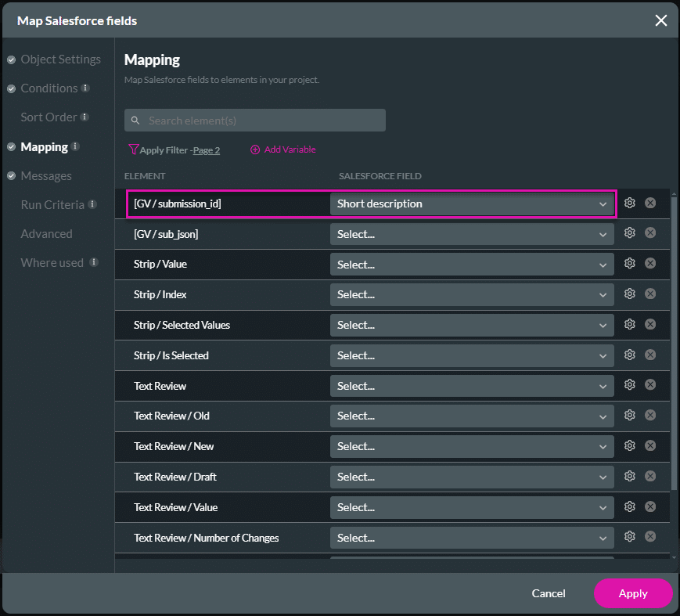Open gear settings for [GV / submission_id] mapping
Image resolution: width=680 pixels, height=616 pixels.
click(630, 204)
